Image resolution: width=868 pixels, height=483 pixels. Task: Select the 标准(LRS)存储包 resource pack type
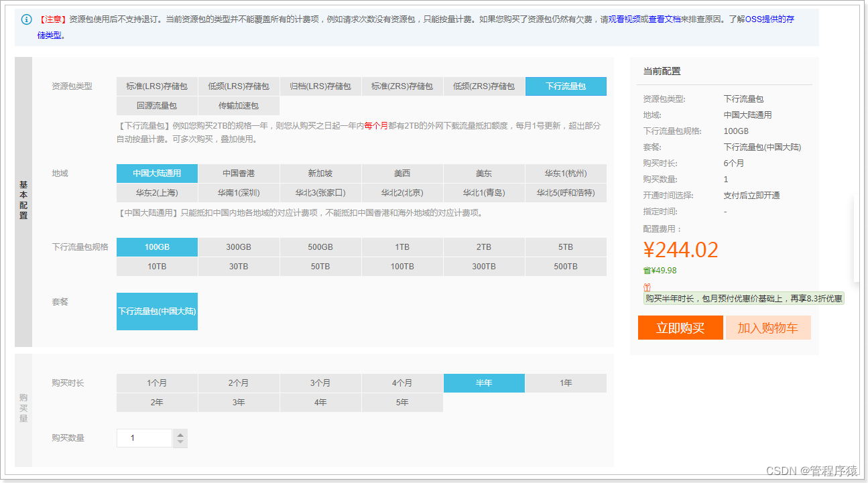[157, 86]
